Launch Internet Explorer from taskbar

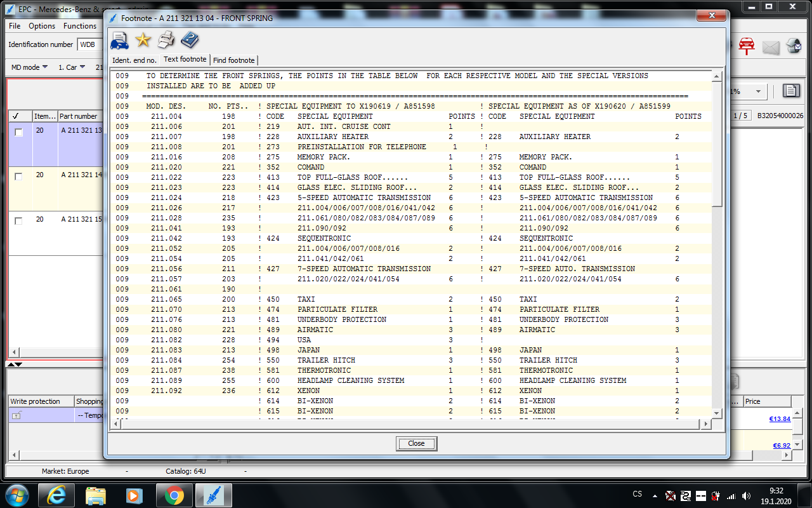pos(56,495)
